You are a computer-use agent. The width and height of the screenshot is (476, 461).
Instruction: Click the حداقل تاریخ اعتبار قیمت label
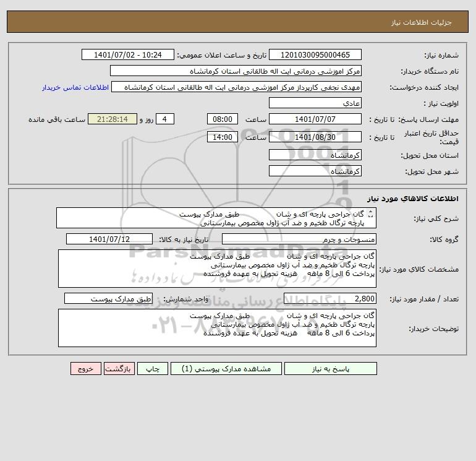[x=431, y=137]
